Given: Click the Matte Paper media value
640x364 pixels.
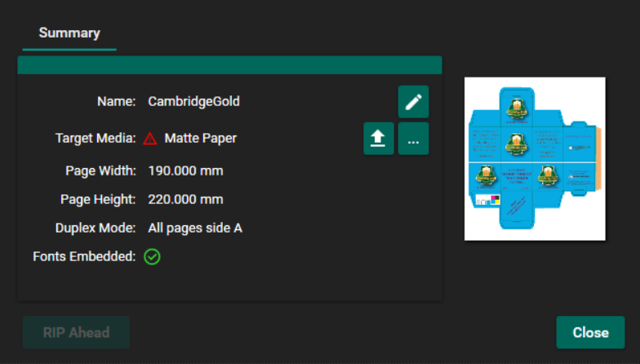Looking at the screenshot, I should coord(200,139).
